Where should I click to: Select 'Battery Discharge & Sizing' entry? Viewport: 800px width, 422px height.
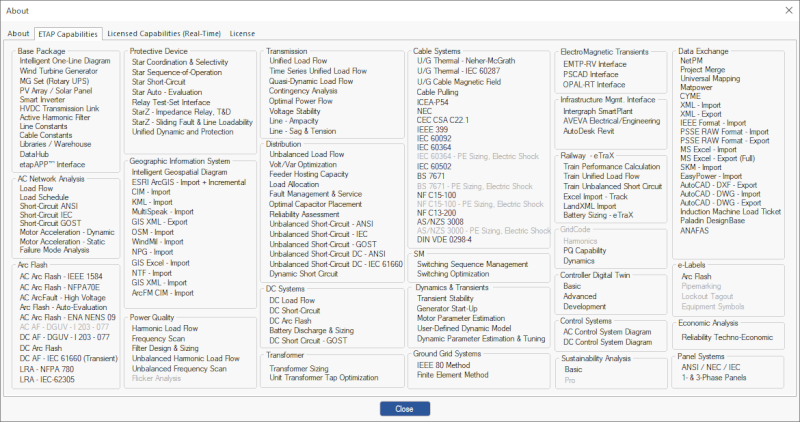click(311, 331)
